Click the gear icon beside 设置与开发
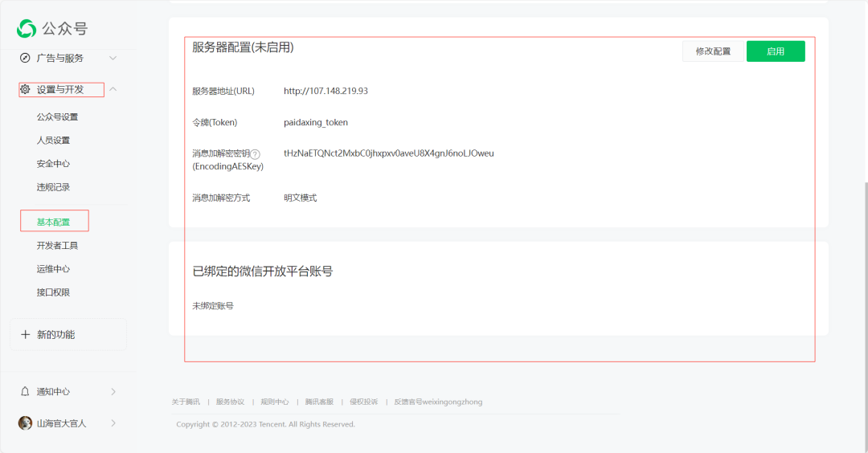This screenshot has height=453, width=868. click(25, 89)
